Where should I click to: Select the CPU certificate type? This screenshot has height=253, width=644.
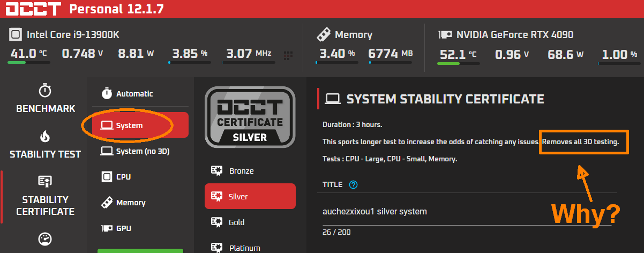[140, 177]
